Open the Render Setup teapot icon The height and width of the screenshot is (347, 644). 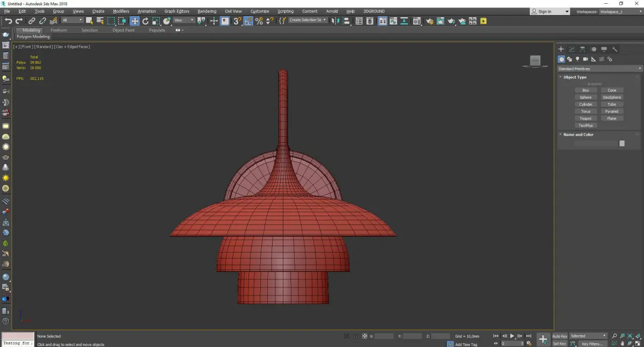[429, 21]
